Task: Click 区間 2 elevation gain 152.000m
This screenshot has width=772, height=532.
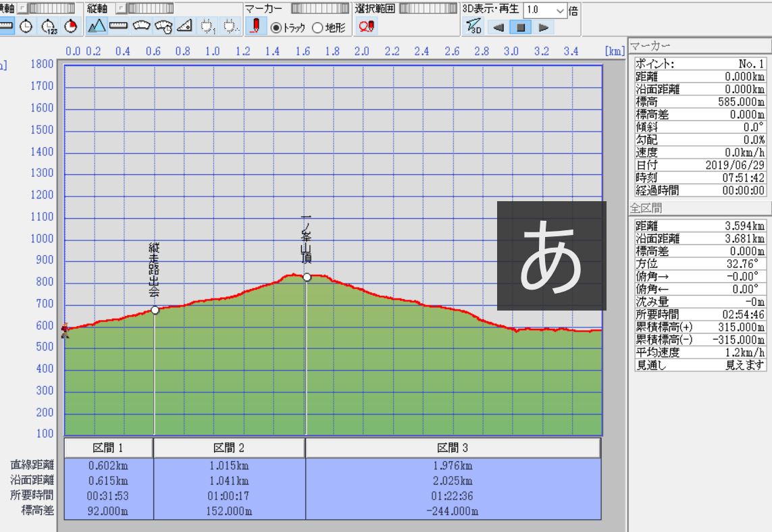Action: point(229,511)
